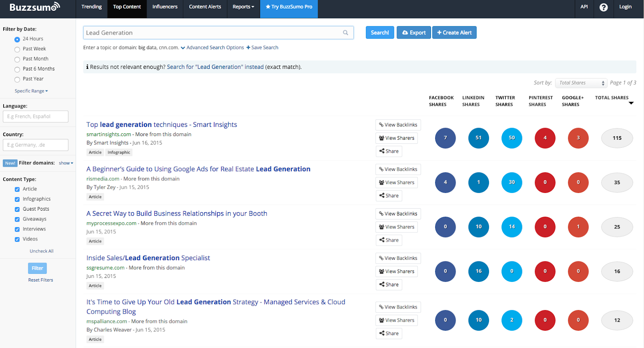Click Save Search link
The width and height of the screenshot is (644, 348).
262,48
